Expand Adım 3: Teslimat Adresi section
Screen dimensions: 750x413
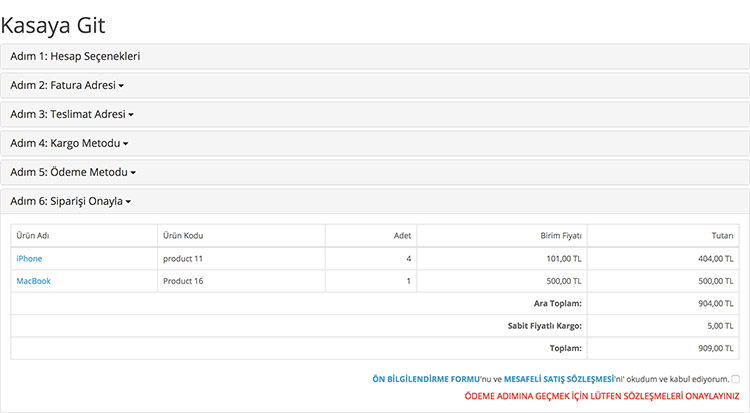[x=71, y=114]
